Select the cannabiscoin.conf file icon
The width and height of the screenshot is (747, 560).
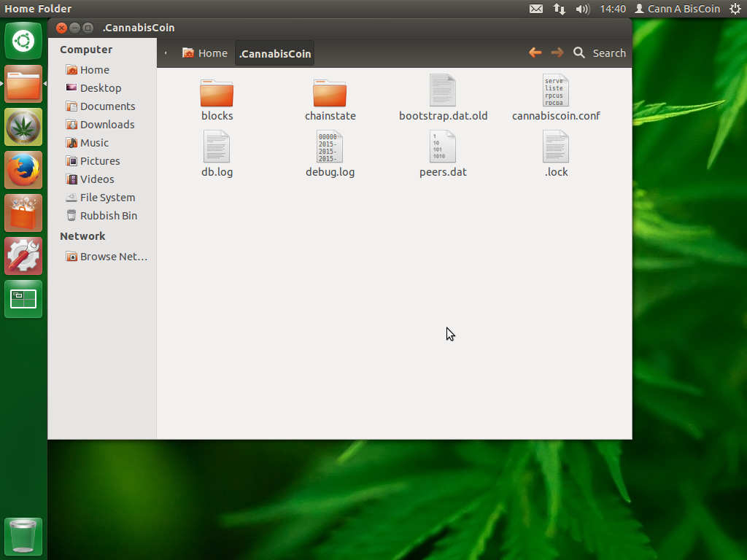tap(555, 90)
